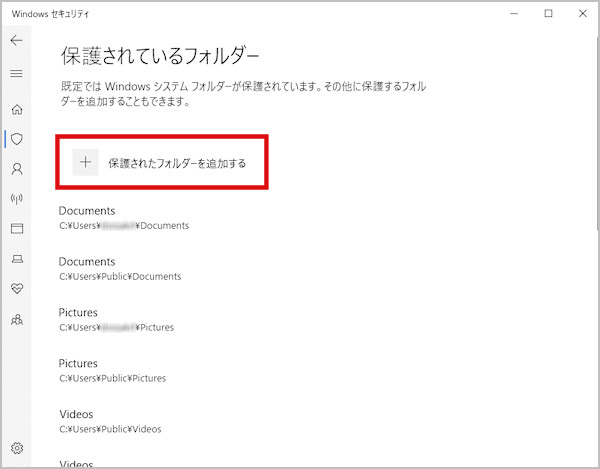This screenshot has width=600, height=469.
Task: Open the hamburger navigation menu
Action: pos(16,73)
